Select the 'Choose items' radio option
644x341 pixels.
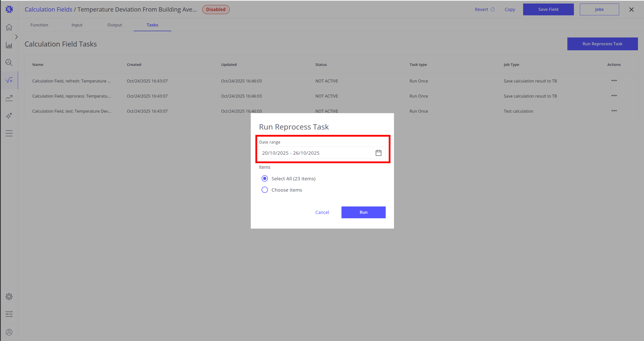click(x=265, y=190)
